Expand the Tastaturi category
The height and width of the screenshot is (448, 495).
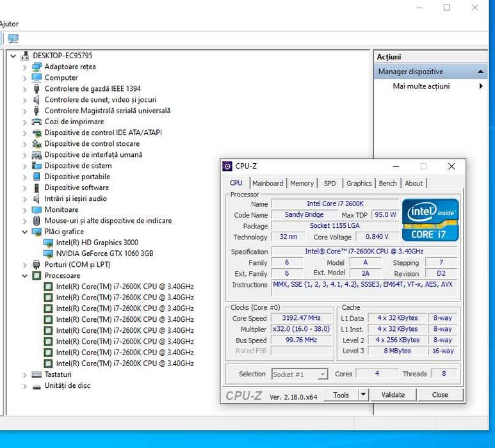point(24,375)
